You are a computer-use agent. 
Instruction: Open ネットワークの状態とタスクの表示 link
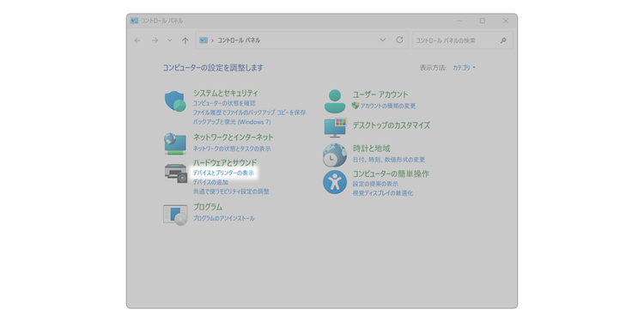point(232,149)
